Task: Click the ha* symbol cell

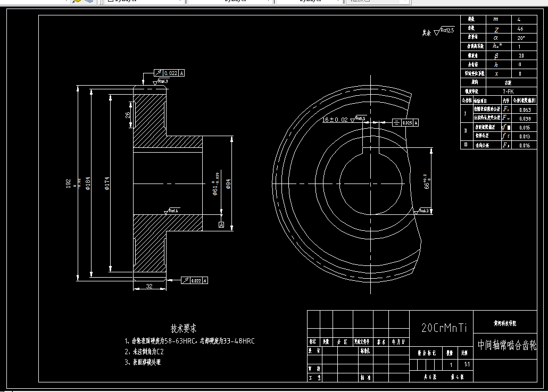Action: coord(497,46)
